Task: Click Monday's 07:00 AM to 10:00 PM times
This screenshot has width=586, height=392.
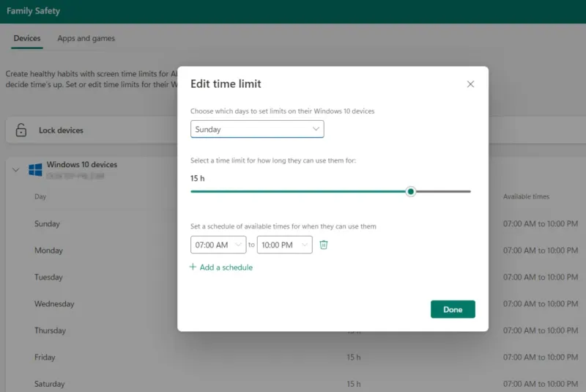Action: [541, 251]
